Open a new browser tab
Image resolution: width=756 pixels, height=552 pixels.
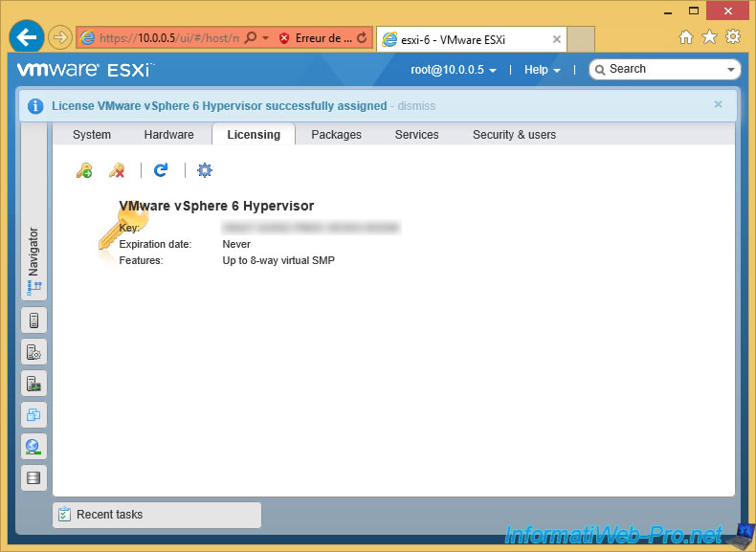click(x=581, y=39)
